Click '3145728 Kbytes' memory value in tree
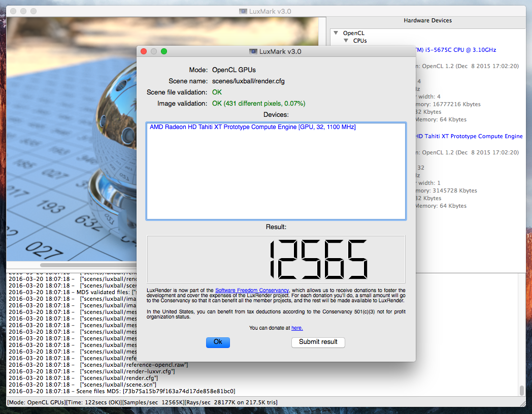This screenshot has width=532, height=414. [x=455, y=190]
